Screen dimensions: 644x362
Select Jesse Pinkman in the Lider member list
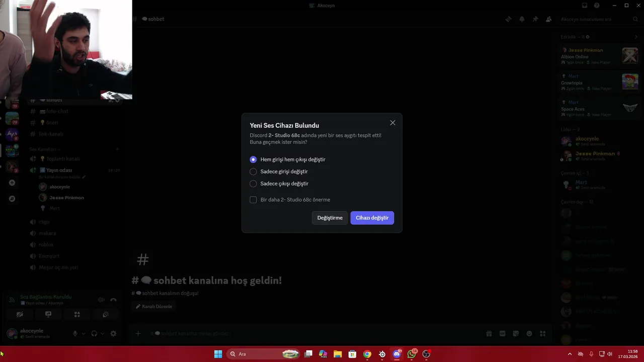(599, 155)
